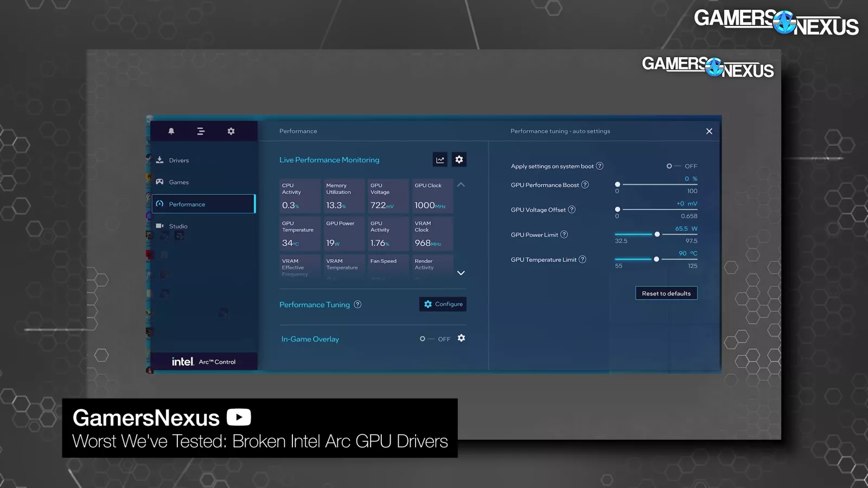
Task: Click the In-Game Overlay settings gear
Action: click(461, 338)
